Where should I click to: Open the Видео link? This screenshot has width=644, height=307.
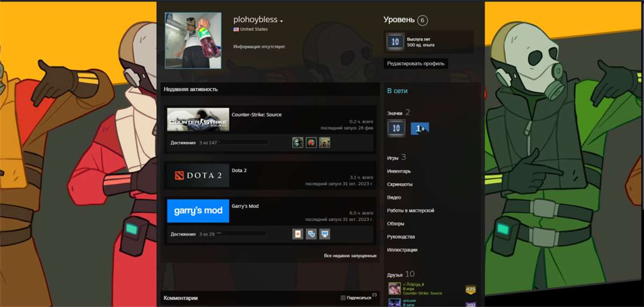tap(394, 198)
